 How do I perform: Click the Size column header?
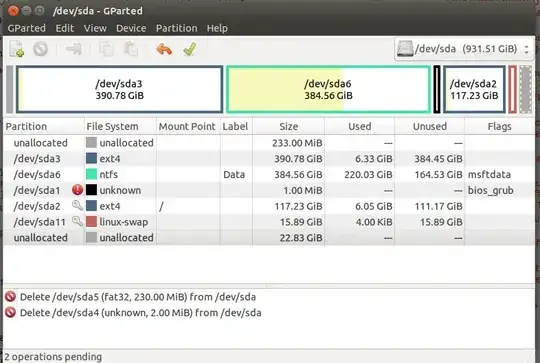pos(289,126)
